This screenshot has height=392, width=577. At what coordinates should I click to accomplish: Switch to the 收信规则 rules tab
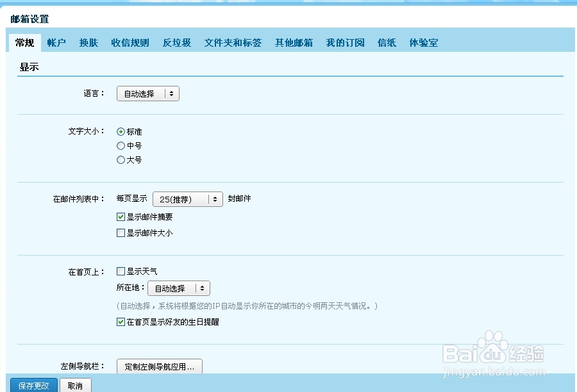[130, 42]
